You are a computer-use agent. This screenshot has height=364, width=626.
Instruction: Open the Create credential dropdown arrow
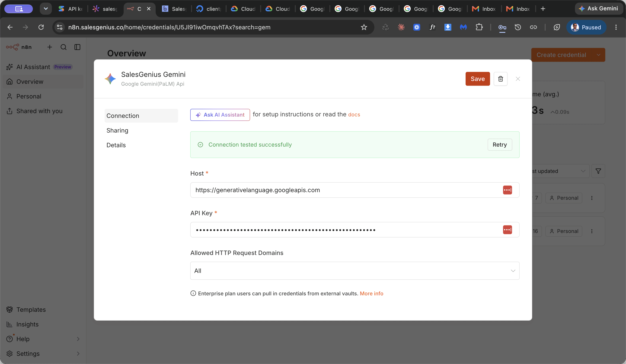(x=598, y=55)
